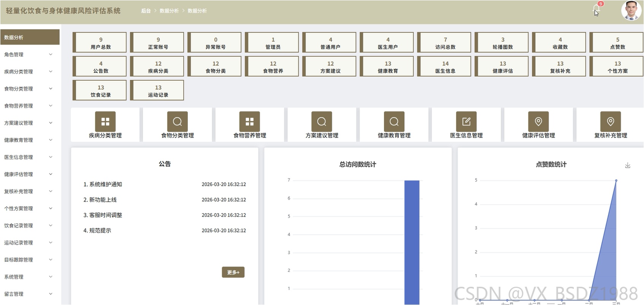Open 饮食记录管理 in the sidebar
644x305 pixels.
(x=30, y=226)
